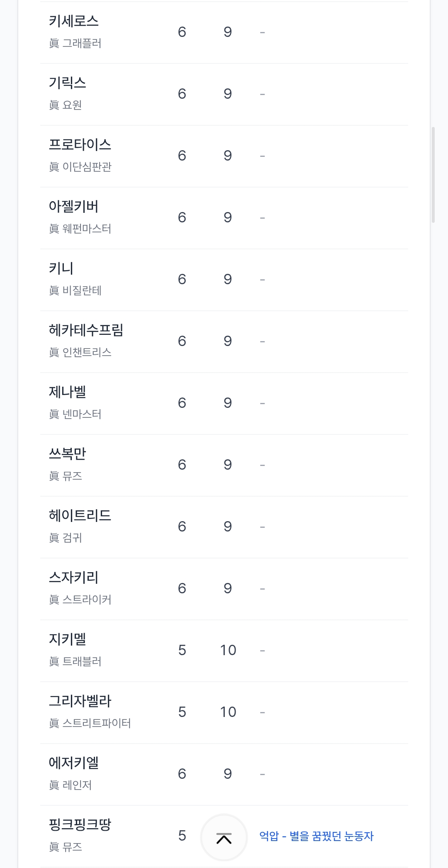
Task: Open the 억압 - 별을 꿈꿨던 눈동자 link
Action: 316,836
